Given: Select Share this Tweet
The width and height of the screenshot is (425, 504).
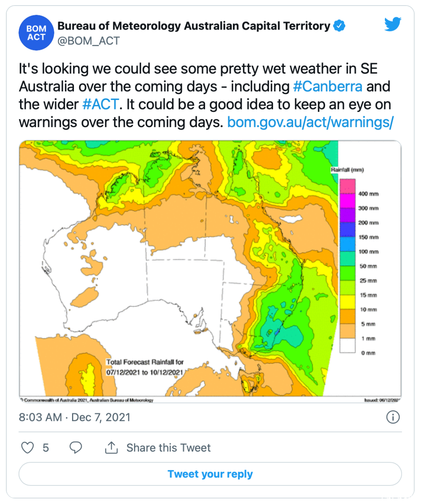Looking at the screenshot, I should click(168, 448).
